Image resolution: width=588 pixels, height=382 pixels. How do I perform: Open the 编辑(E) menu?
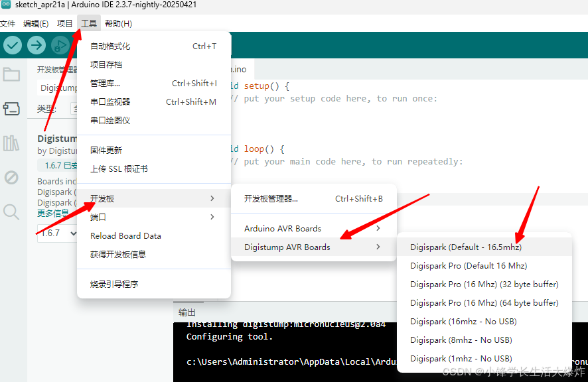click(x=36, y=24)
